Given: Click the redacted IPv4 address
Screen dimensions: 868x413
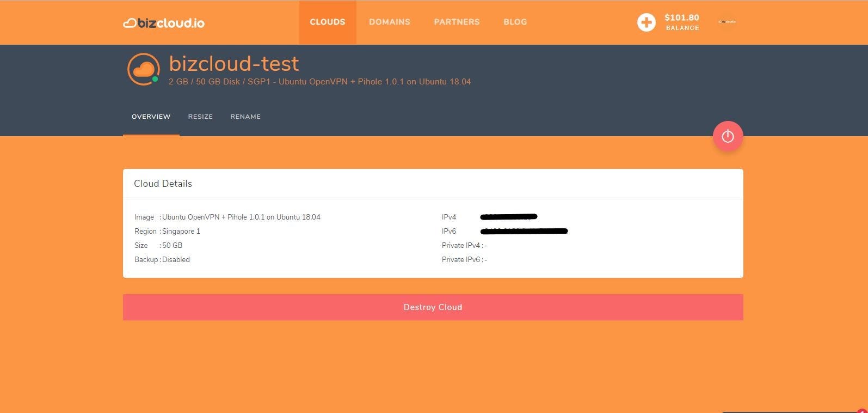Looking at the screenshot, I should click(x=509, y=217).
